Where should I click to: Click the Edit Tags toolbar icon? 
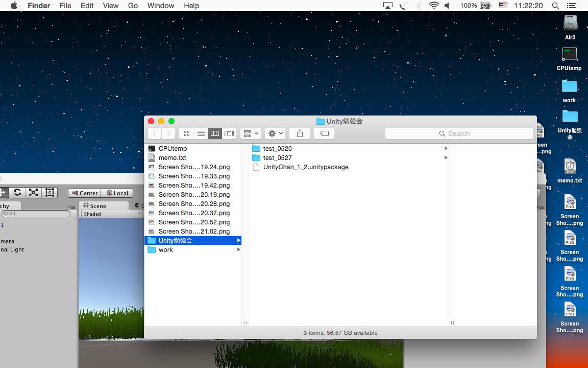[x=324, y=133]
